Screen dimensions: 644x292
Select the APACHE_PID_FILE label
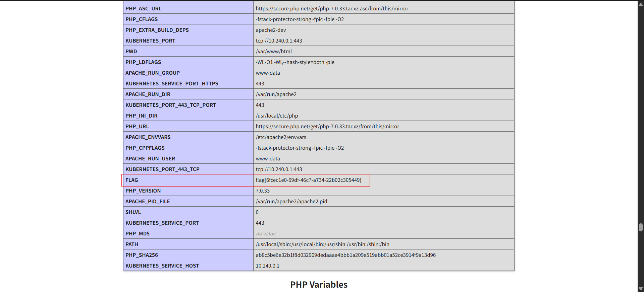(x=148, y=202)
